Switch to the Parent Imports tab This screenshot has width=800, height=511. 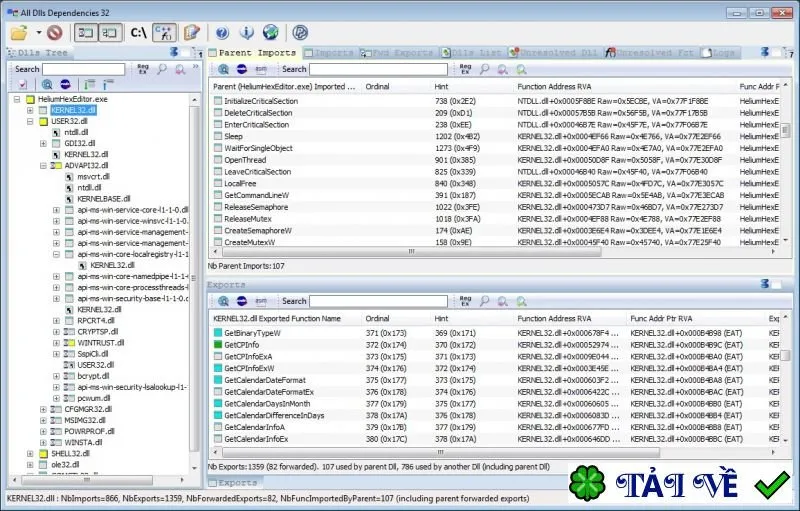253,53
